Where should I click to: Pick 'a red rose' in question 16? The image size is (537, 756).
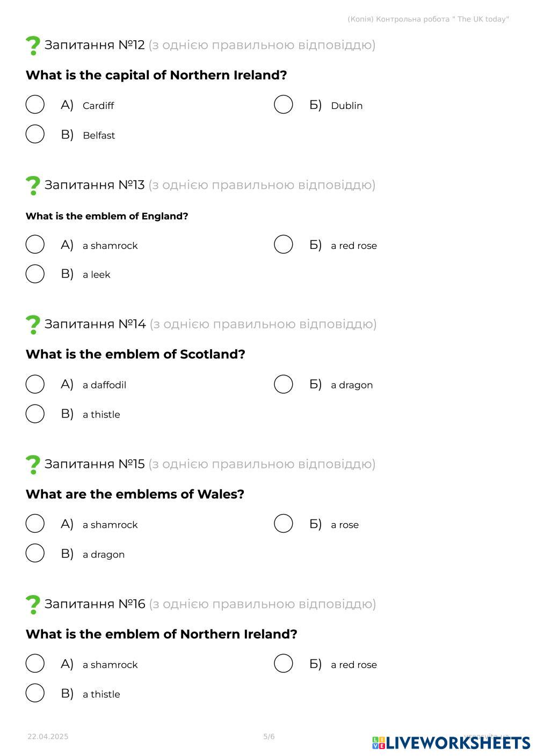coord(284,664)
